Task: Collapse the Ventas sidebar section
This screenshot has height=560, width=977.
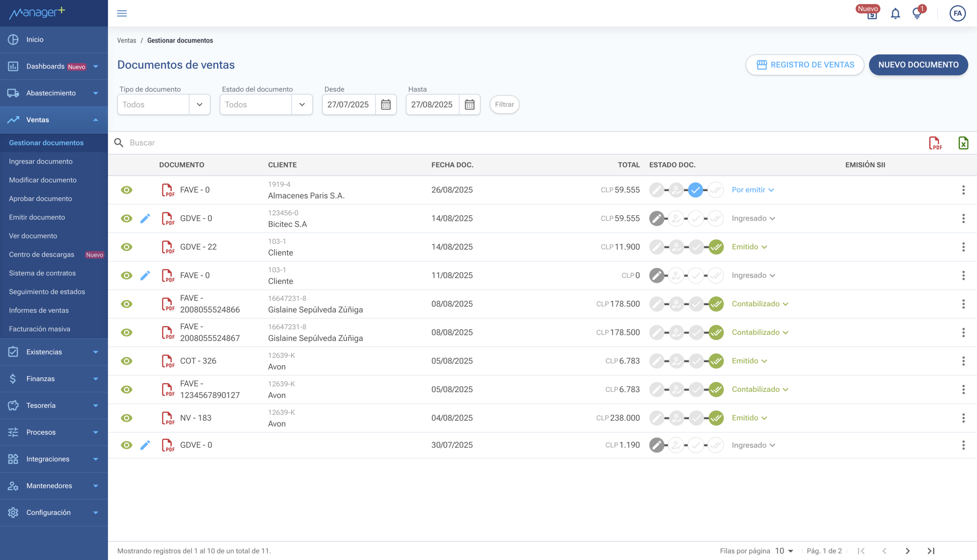Action: pos(54,120)
